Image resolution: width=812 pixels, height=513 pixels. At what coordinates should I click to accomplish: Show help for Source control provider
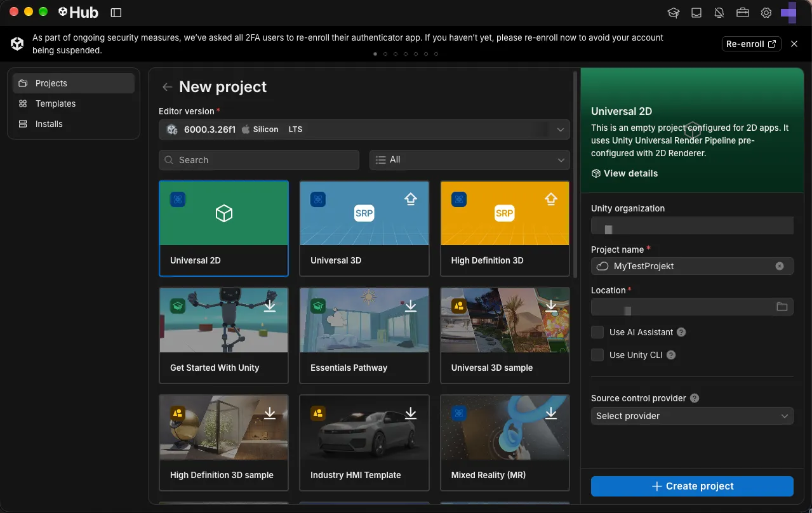(x=695, y=398)
